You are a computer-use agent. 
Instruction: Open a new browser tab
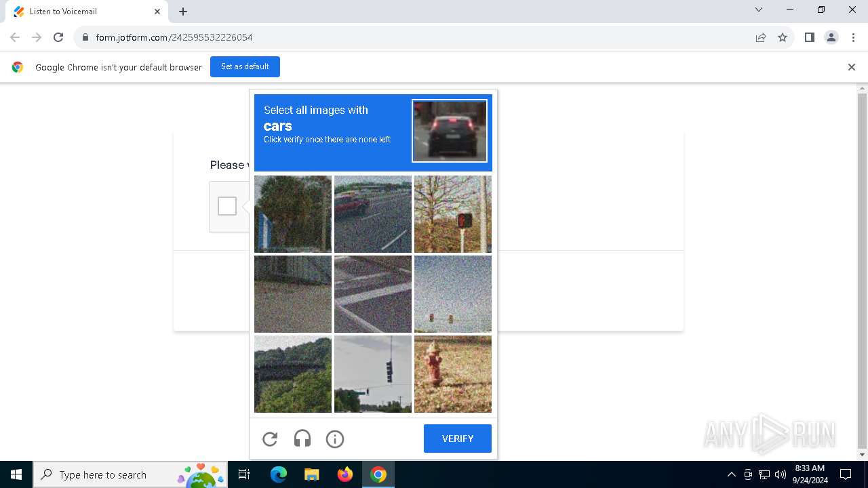[183, 12]
